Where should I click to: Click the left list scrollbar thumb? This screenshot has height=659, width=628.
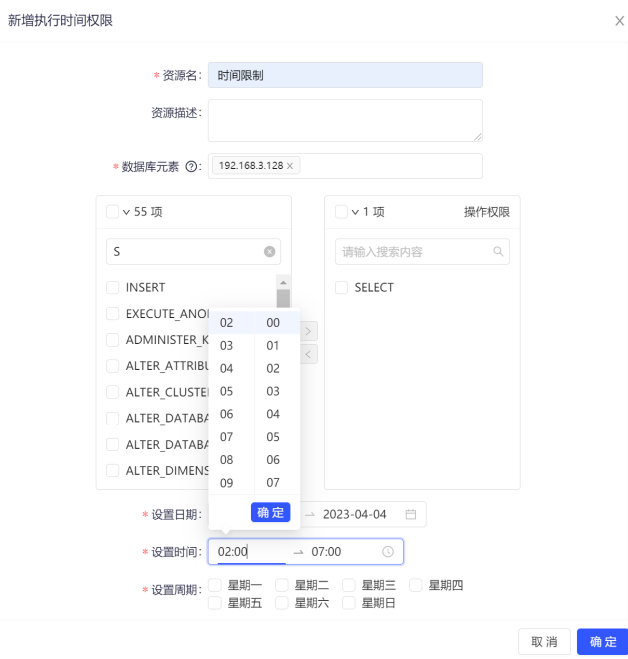[283, 298]
